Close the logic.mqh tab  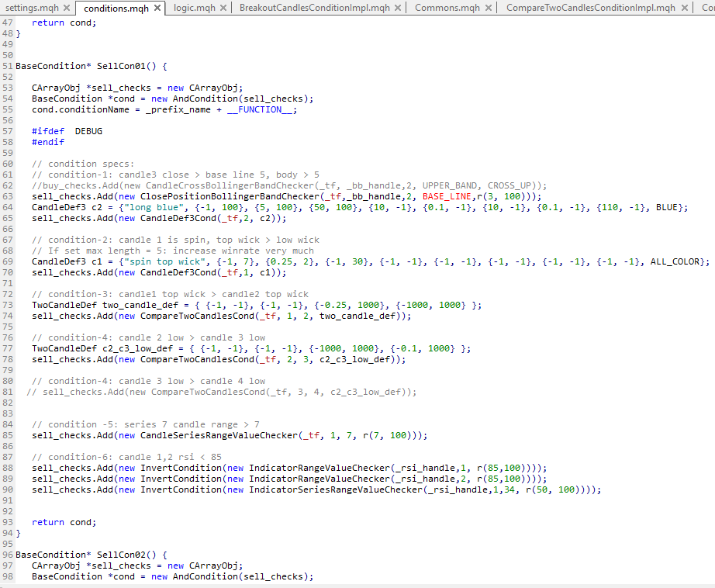(x=223, y=8)
